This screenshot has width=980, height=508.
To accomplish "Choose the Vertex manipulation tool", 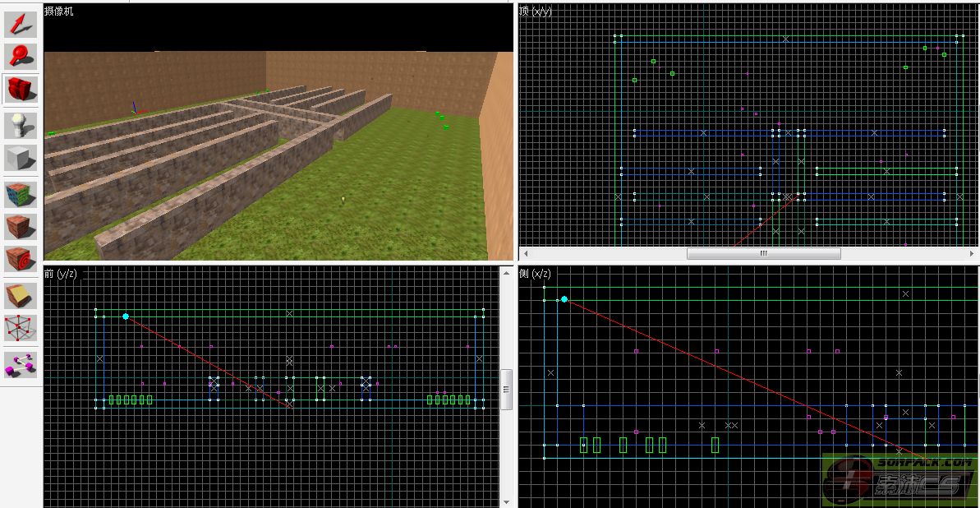I will pos(21,328).
